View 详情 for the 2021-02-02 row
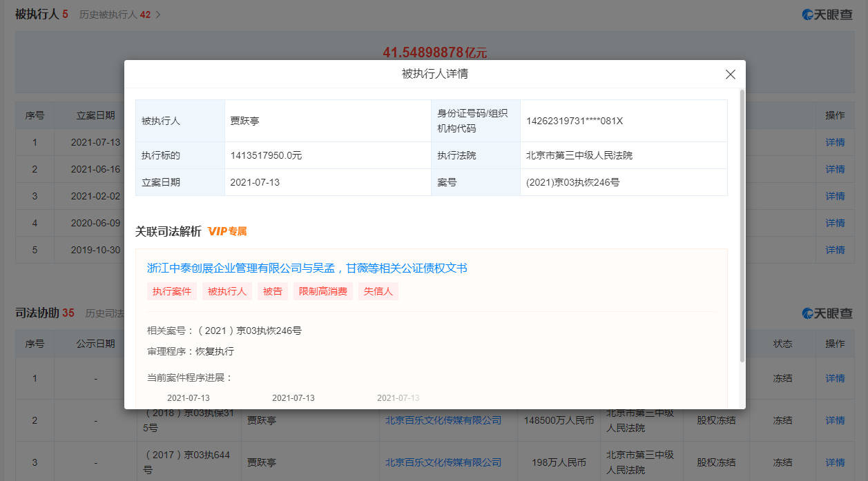Image resolution: width=868 pixels, height=481 pixels. 835,196
